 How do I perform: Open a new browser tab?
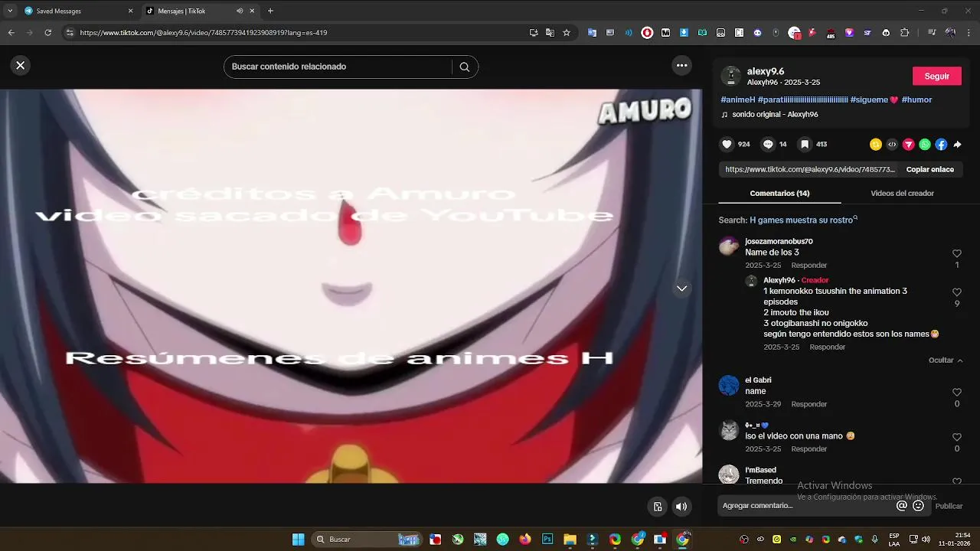click(270, 11)
